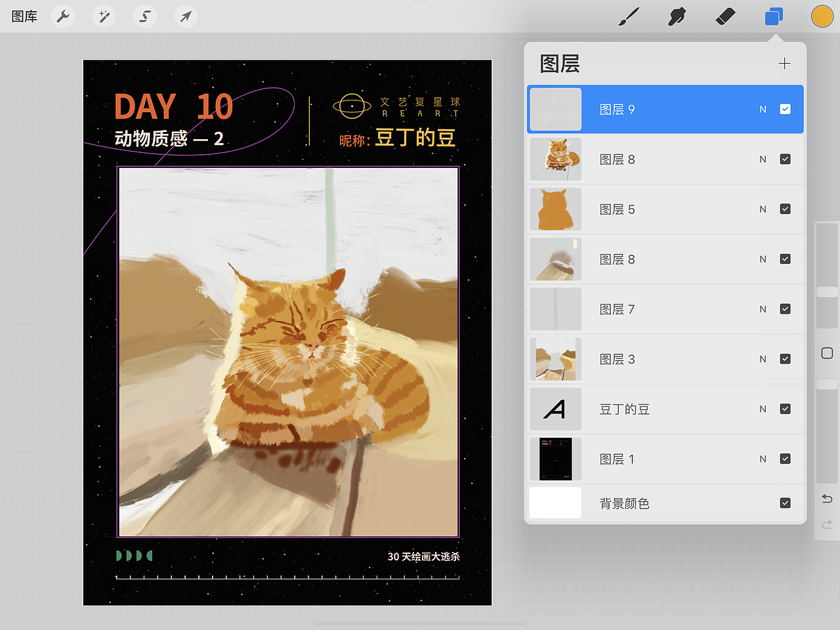Add a new layer with plus icon
The image size is (840, 630).
pyautogui.click(x=784, y=64)
